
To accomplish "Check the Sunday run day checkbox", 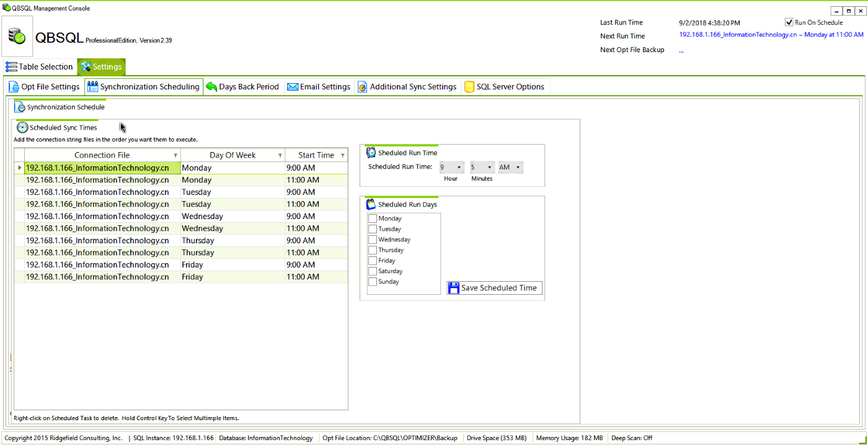I will pos(373,282).
